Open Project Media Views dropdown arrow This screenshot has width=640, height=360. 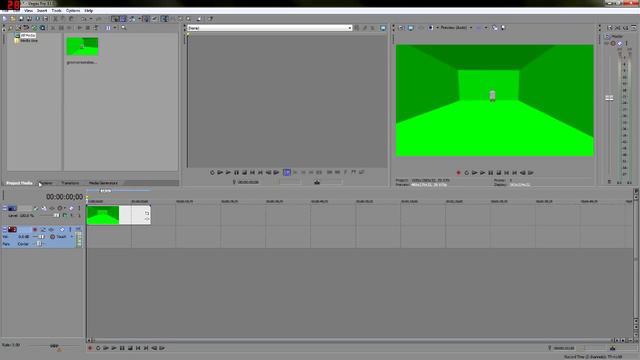[115, 28]
